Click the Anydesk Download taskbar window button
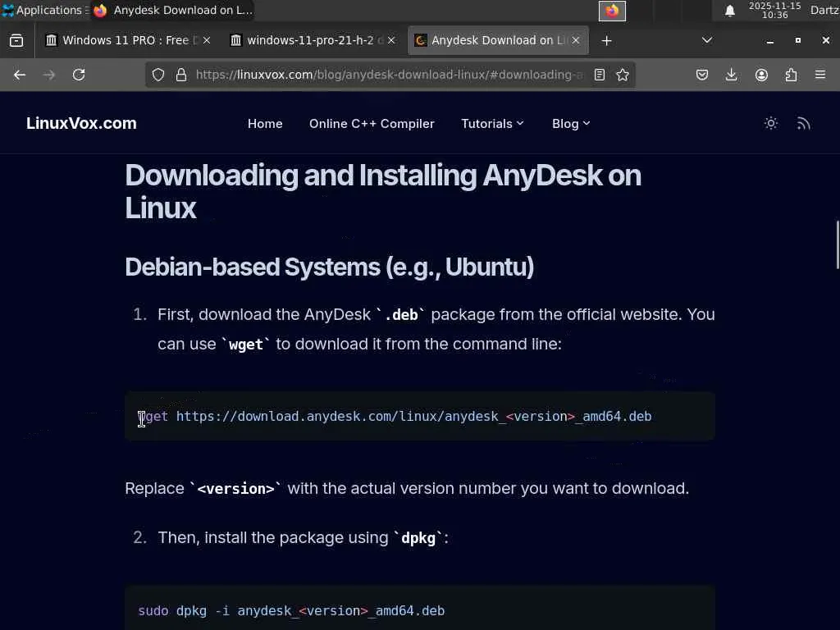 pyautogui.click(x=172, y=10)
